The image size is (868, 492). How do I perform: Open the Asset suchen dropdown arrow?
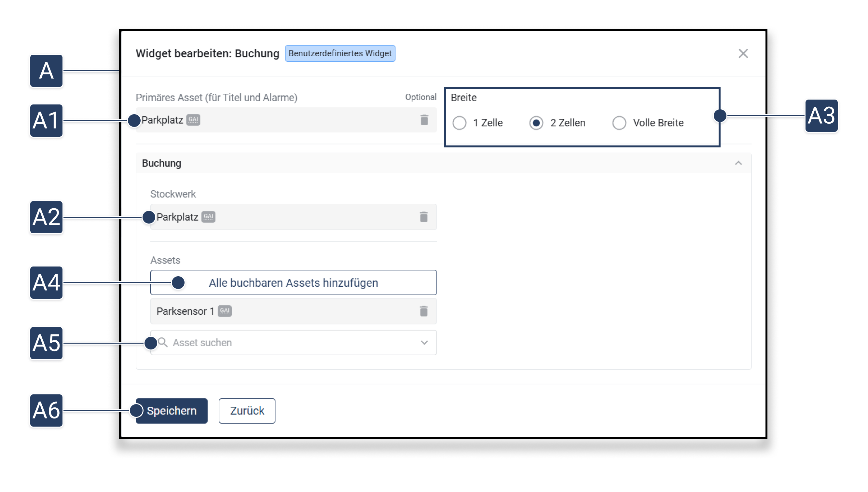tap(424, 343)
